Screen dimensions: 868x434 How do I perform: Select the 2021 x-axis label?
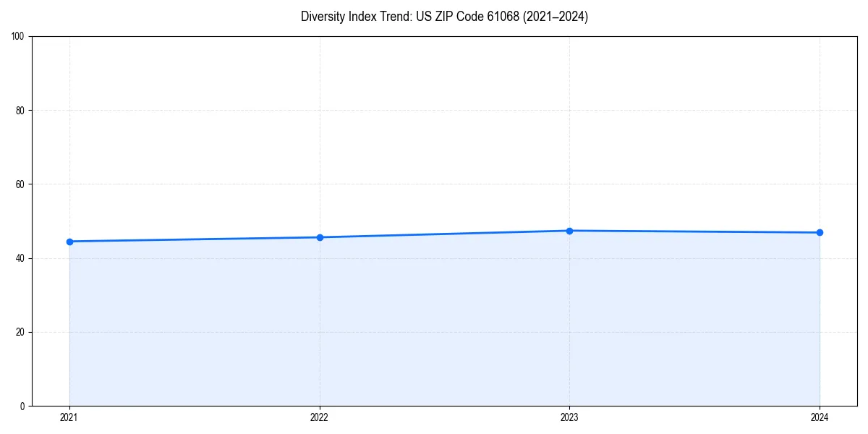(69, 417)
